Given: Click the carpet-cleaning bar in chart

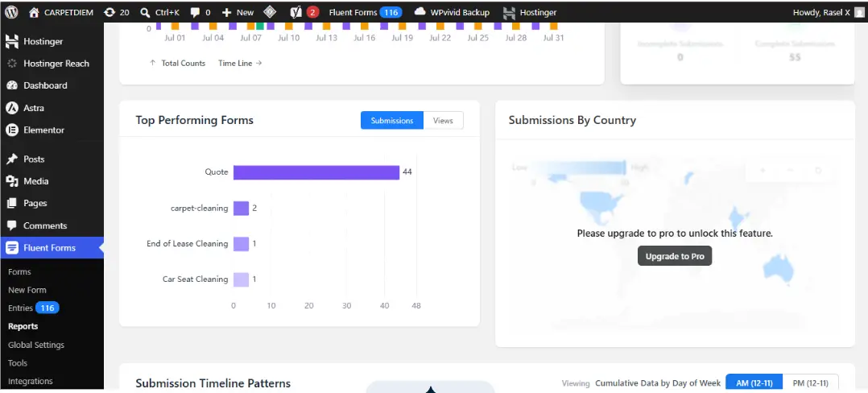Looking at the screenshot, I should pos(241,208).
